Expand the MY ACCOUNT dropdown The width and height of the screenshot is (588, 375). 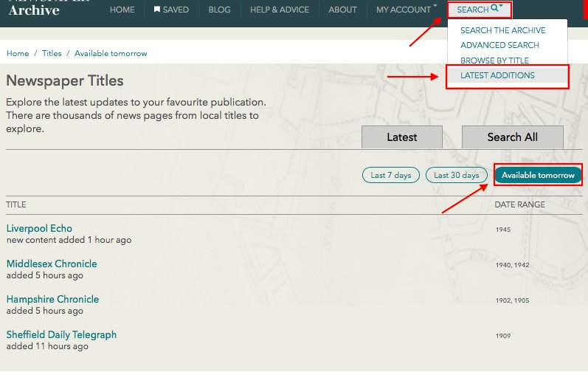(407, 10)
